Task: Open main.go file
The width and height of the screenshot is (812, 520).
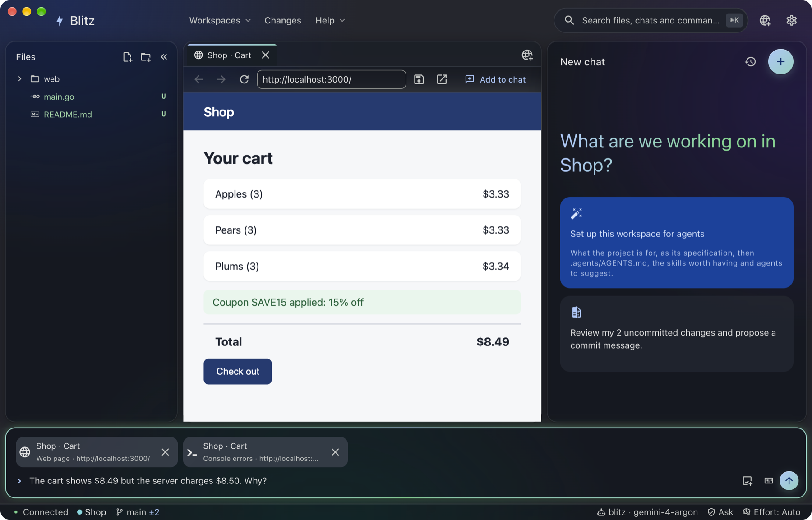Action: pos(59,97)
